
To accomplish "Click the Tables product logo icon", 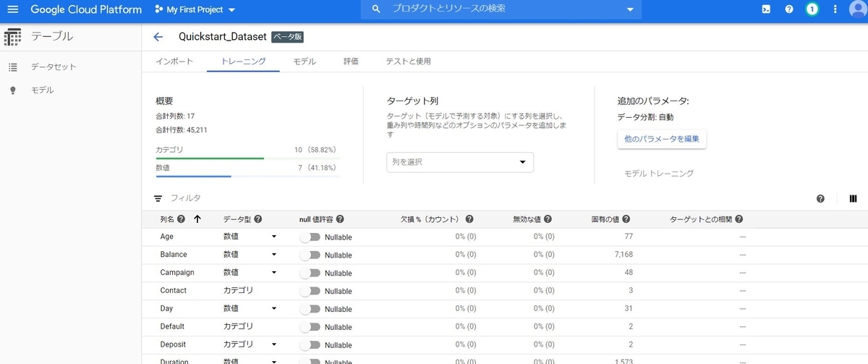I will click(12, 37).
